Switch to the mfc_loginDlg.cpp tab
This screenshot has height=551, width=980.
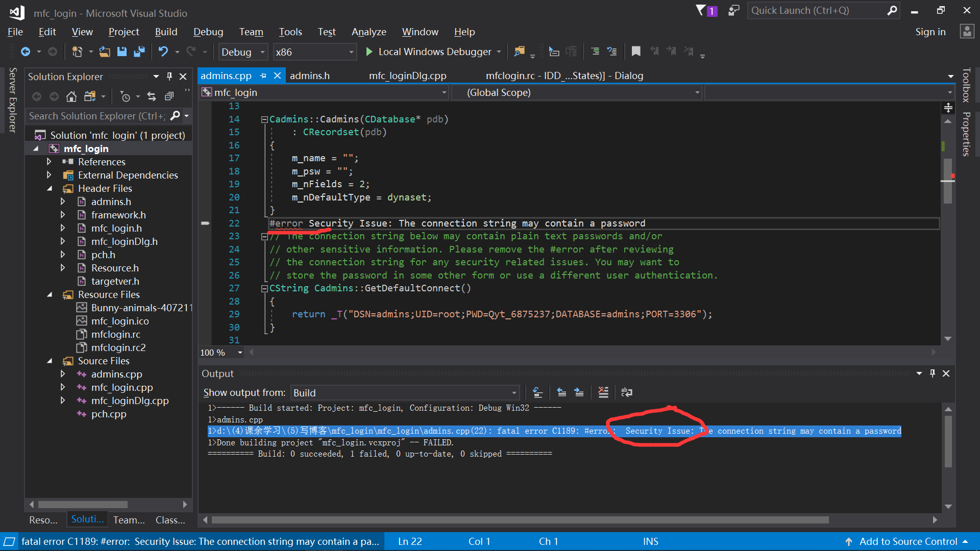(407, 76)
